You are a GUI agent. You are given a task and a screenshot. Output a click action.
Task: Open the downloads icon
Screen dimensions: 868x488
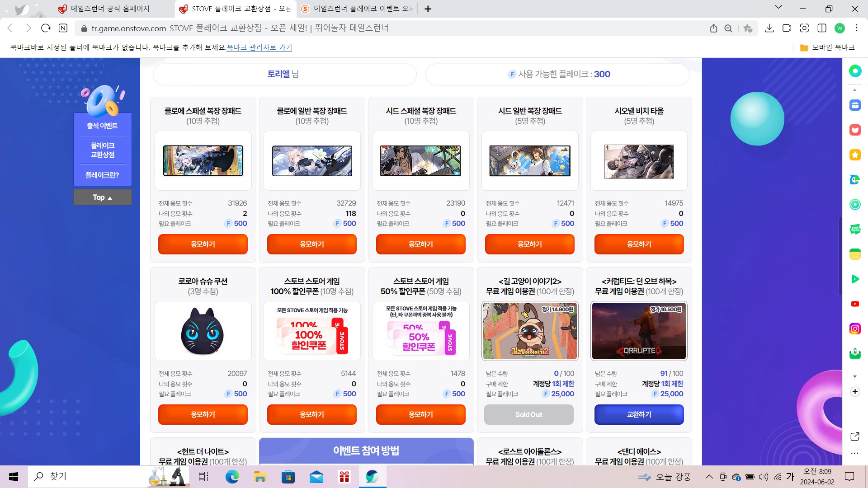tap(769, 28)
